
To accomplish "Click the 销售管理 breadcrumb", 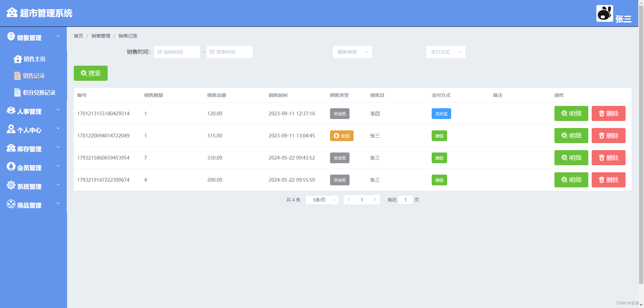I will tap(101, 36).
